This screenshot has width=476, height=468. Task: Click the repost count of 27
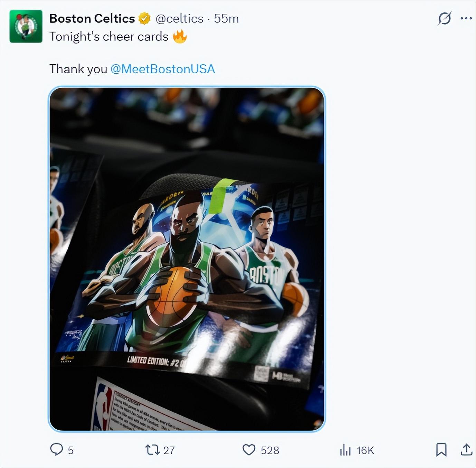(169, 450)
